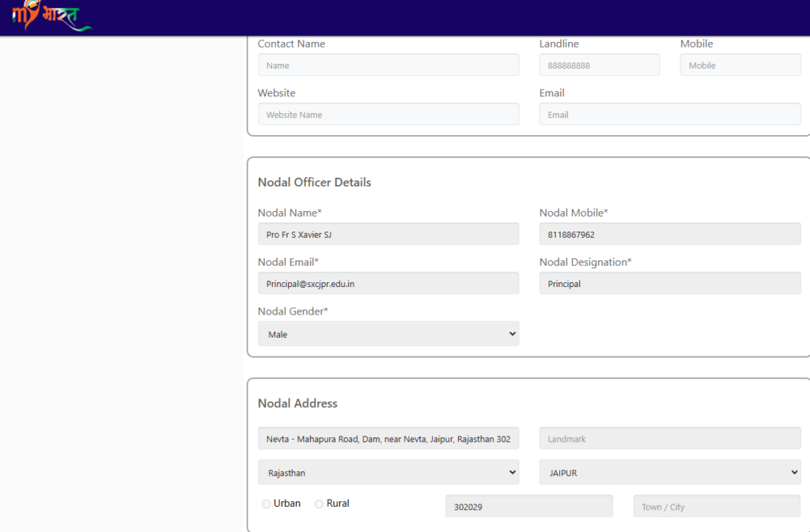Select the Rural radio button
Image resolution: width=810 pixels, height=532 pixels.
point(319,504)
